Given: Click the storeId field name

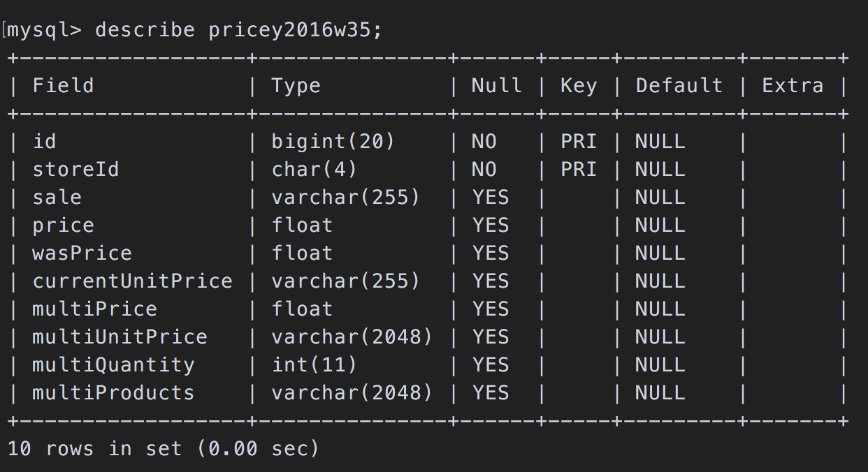Looking at the screenshot, I should 75,170.
